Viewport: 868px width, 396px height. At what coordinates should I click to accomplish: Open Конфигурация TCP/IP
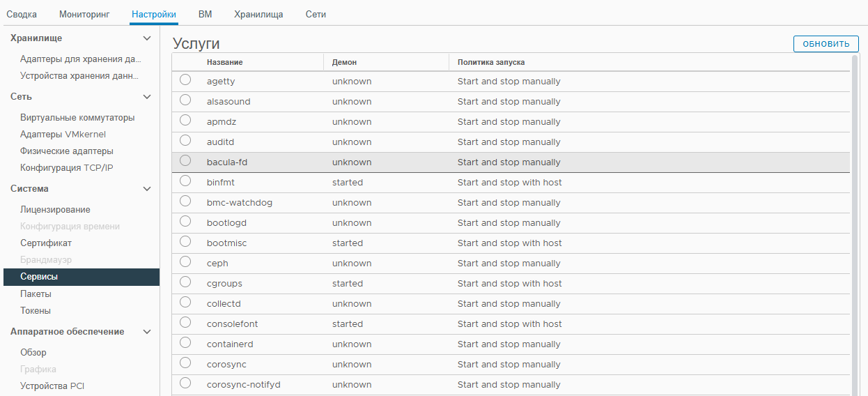67,168
